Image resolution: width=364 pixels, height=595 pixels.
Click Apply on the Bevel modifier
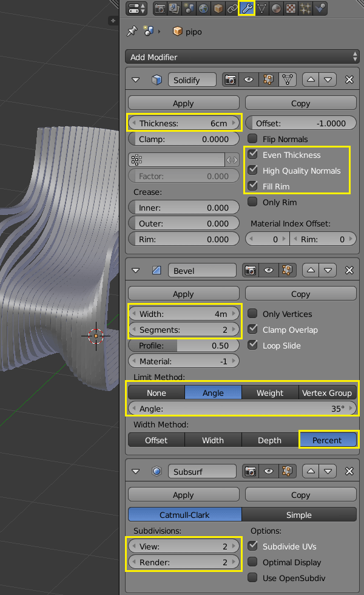coord(183,294)
